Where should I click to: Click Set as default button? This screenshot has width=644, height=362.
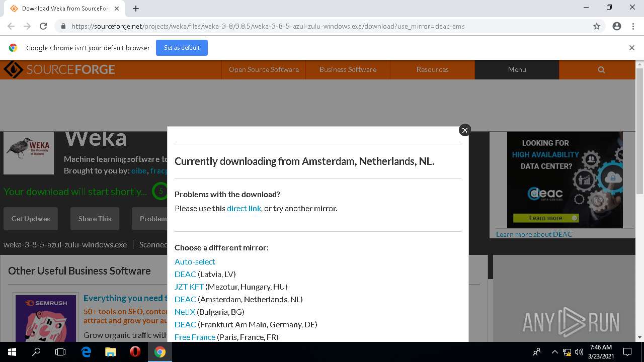pos(182,48)
